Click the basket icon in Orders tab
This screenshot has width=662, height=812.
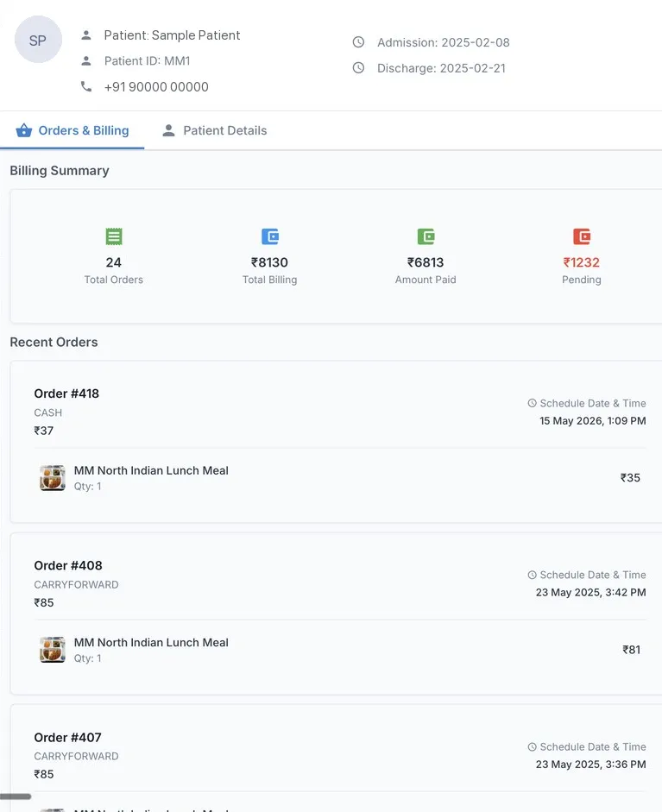click(24, 130)
